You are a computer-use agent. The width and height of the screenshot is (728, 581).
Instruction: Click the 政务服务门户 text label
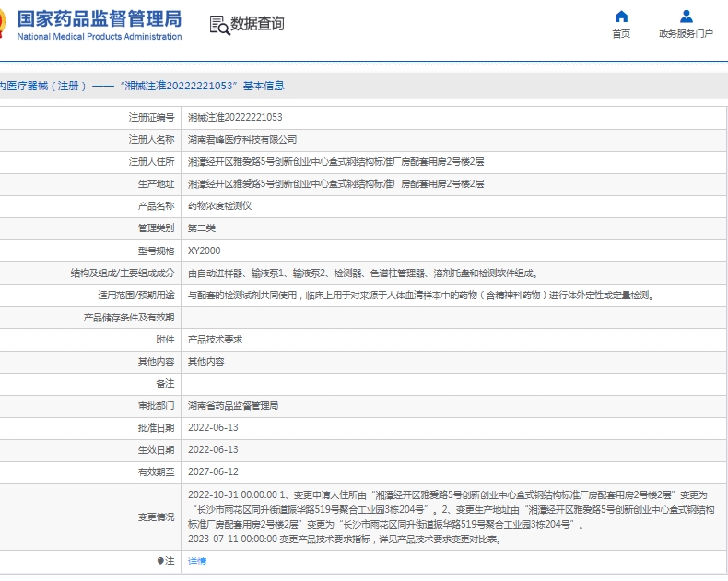click(x=687, y=34)
